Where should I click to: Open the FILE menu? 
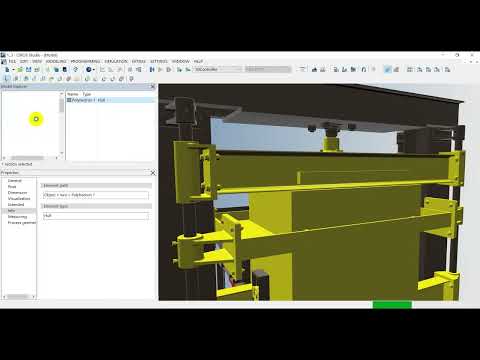(12, 61)
